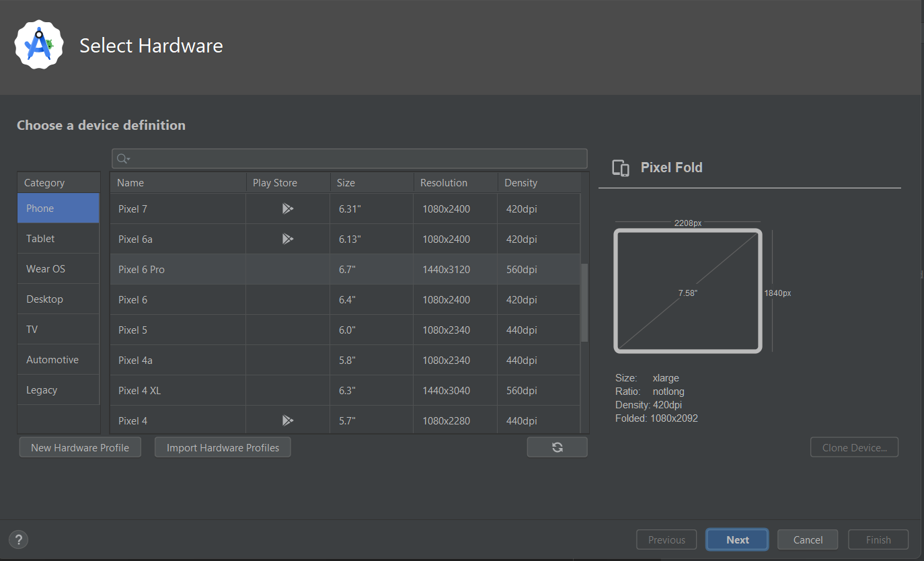Select the Wear OS category
This screenshot has width=924, height=561.
pyautogui.click(x=46, y=269)
